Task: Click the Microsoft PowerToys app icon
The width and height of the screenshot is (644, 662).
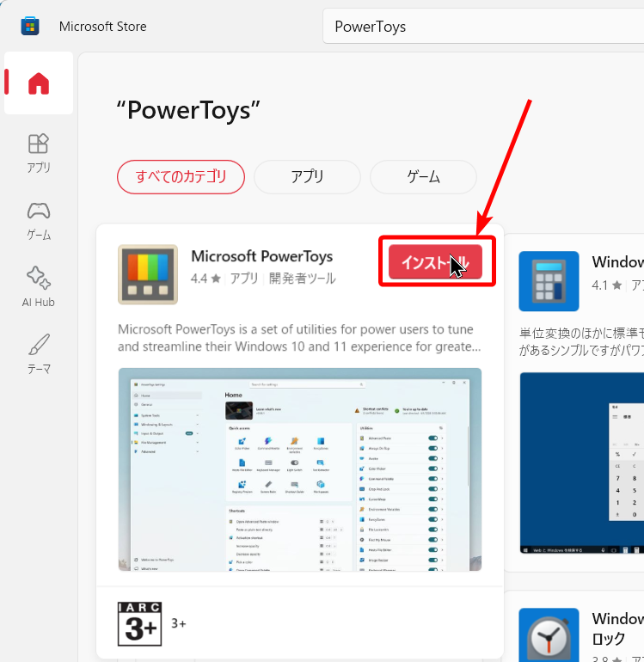Action: tap(148, 275)
